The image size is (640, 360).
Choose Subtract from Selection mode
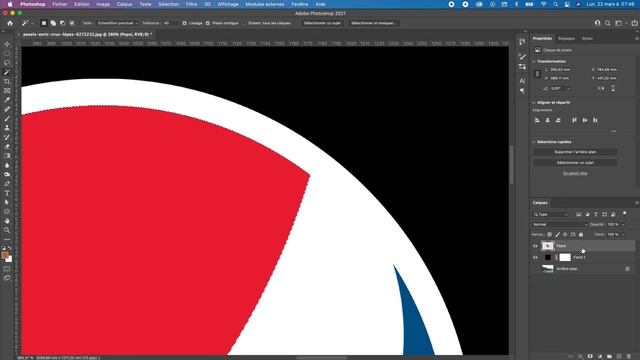click(x=62, y=23)
